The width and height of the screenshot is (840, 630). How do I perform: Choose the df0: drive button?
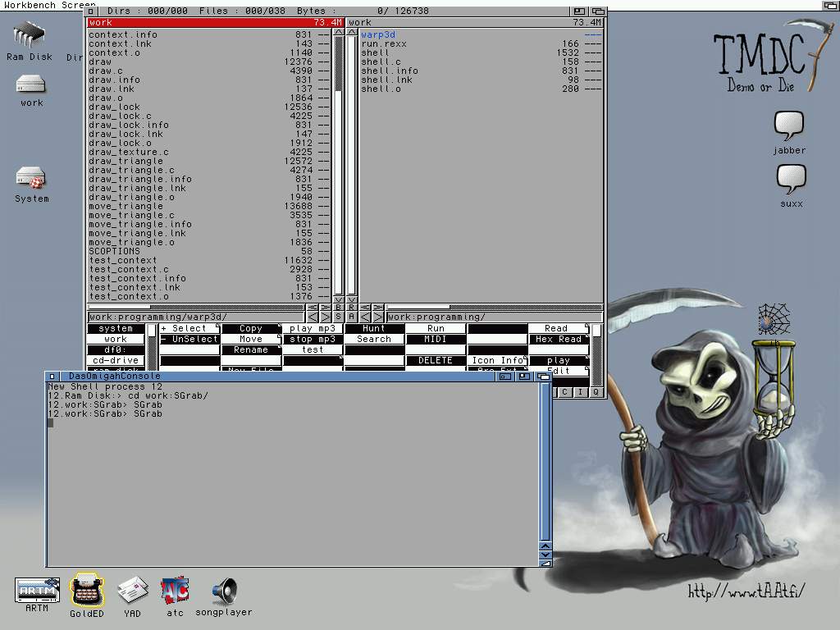coord(116,349)
